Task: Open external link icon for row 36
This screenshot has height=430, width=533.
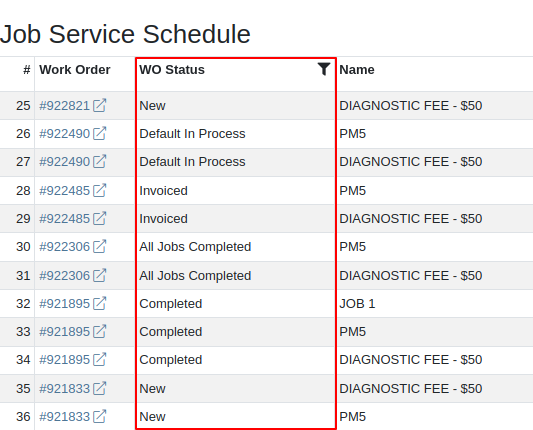Action: pos(100,416)
